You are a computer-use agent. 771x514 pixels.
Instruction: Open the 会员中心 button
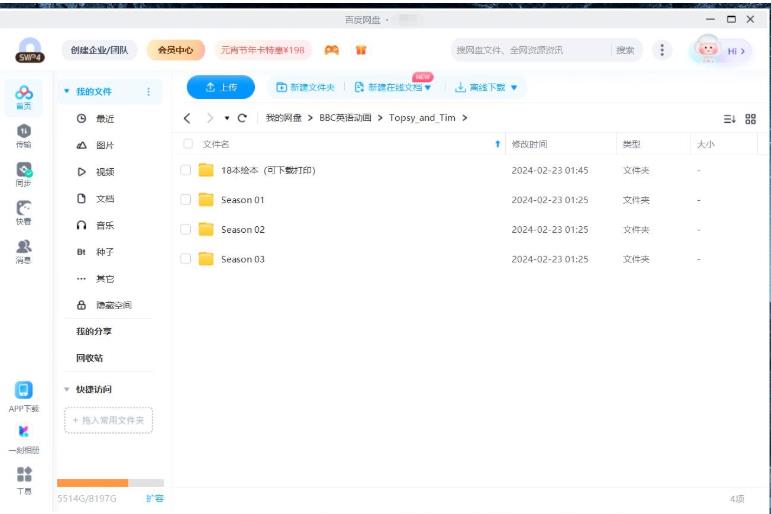click(176, 50)
